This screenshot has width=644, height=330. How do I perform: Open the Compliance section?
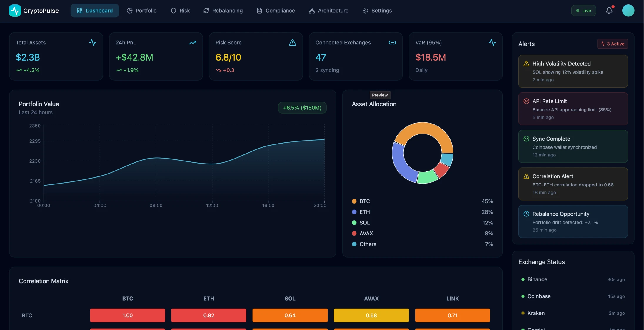[276, 10]
